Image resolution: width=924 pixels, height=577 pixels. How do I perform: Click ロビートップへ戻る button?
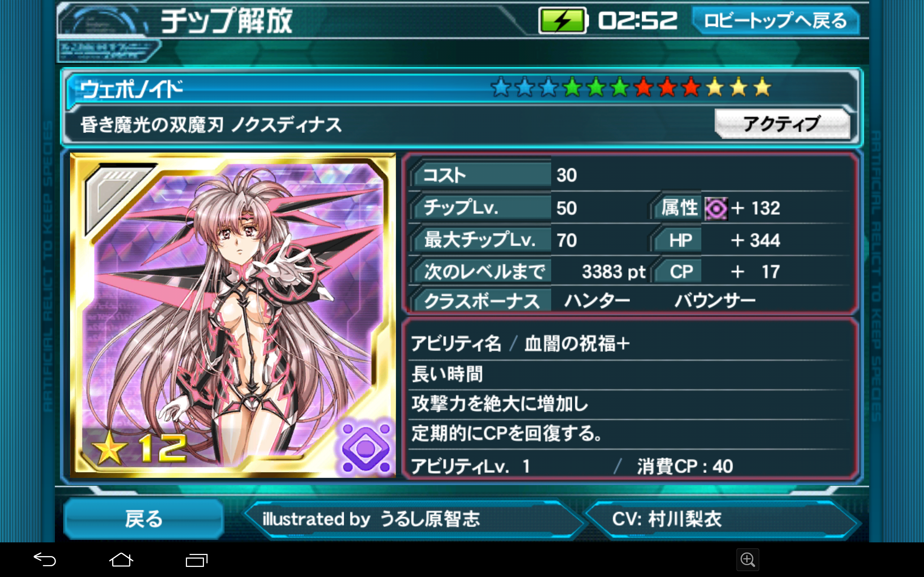[775, 21]
